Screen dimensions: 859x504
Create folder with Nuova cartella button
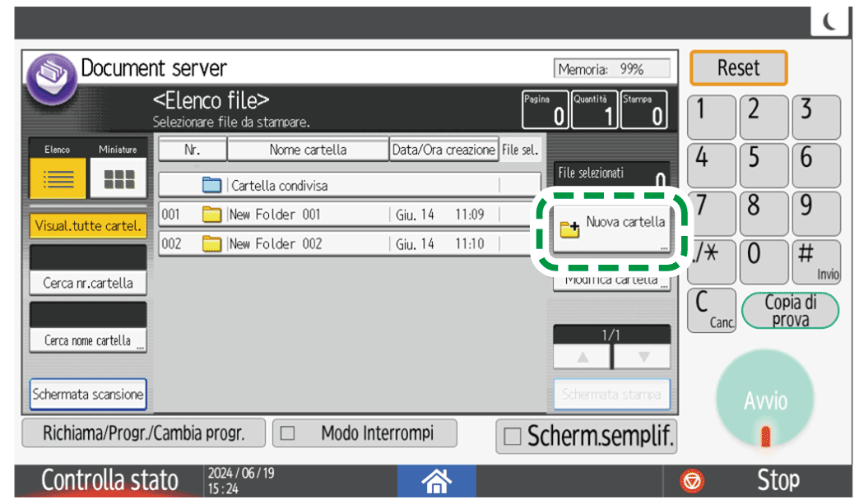click(x=612, y=229)
